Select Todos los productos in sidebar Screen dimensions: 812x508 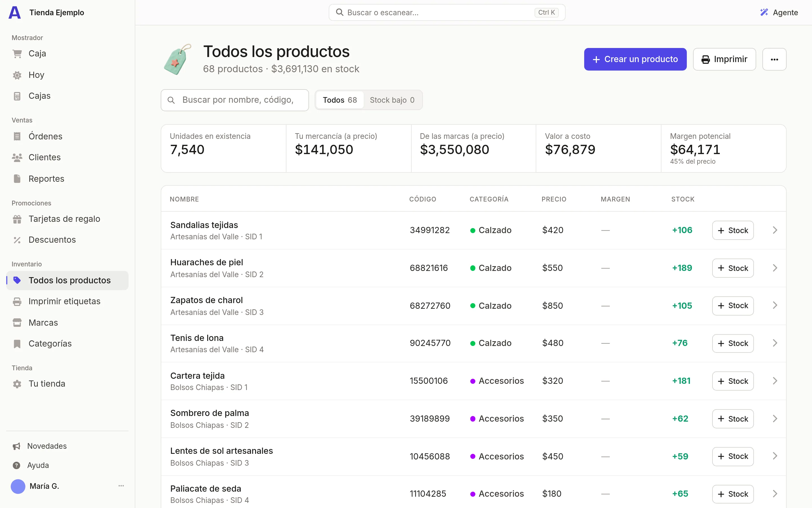67,281
